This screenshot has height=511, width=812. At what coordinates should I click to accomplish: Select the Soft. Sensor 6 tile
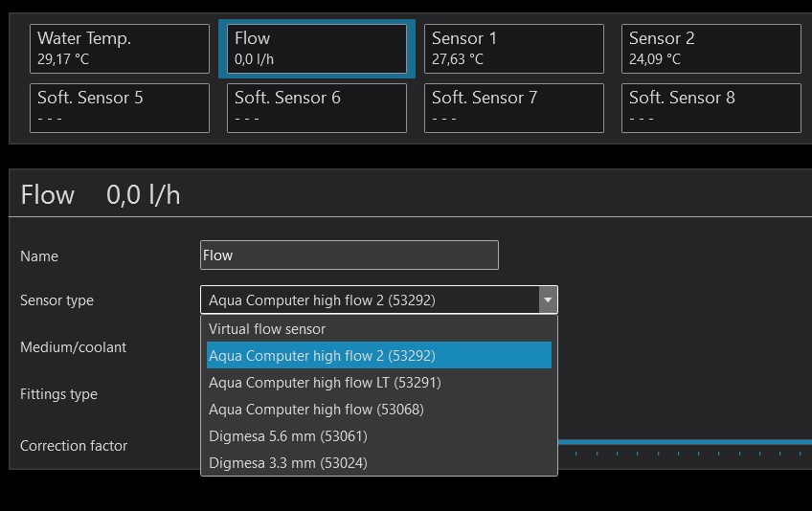point(317,107)
